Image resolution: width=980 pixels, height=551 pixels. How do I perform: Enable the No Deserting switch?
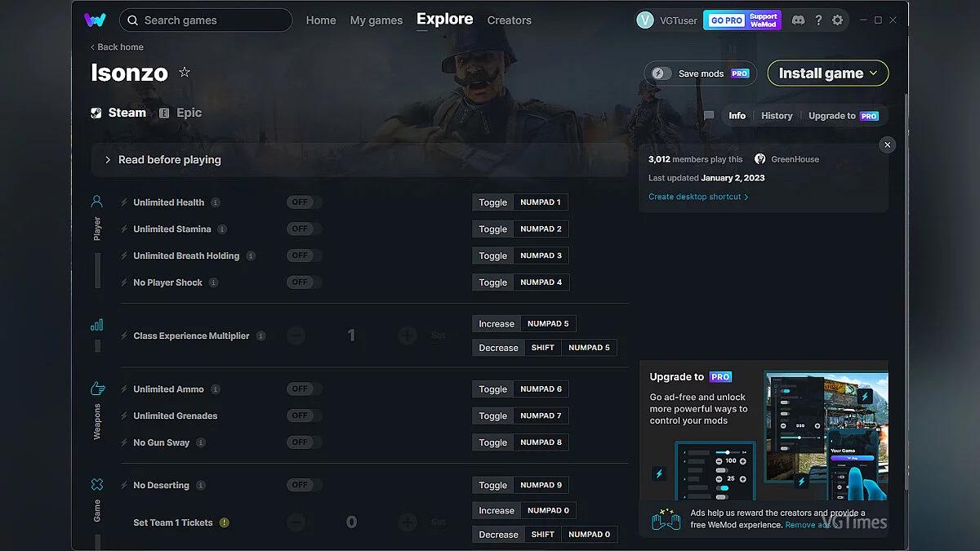[304, 485]
